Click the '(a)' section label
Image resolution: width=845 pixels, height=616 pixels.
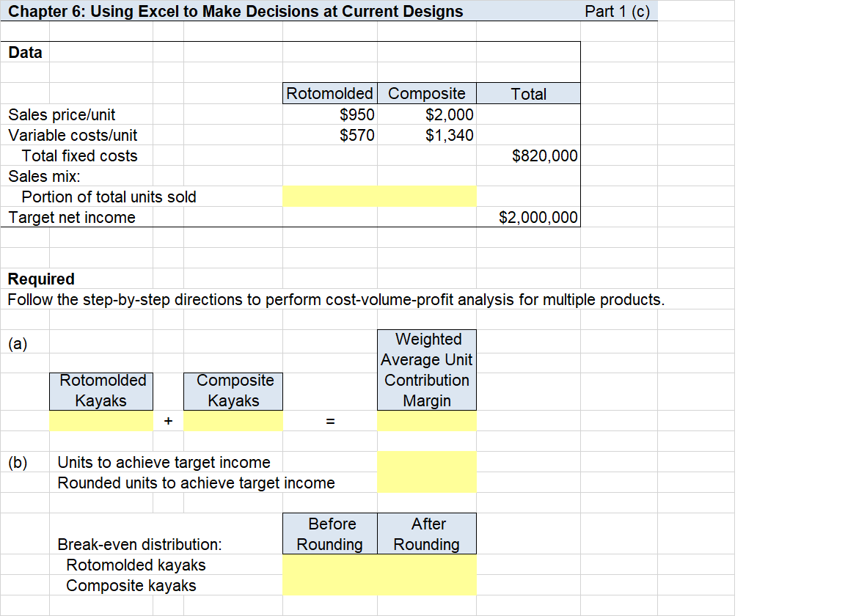(x=18, y=343)
